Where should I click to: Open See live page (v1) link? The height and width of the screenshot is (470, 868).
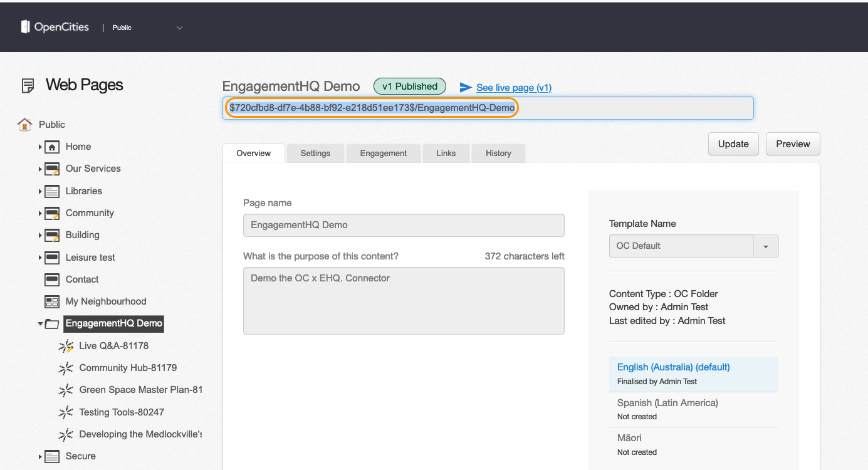click(x=514, y=87)
